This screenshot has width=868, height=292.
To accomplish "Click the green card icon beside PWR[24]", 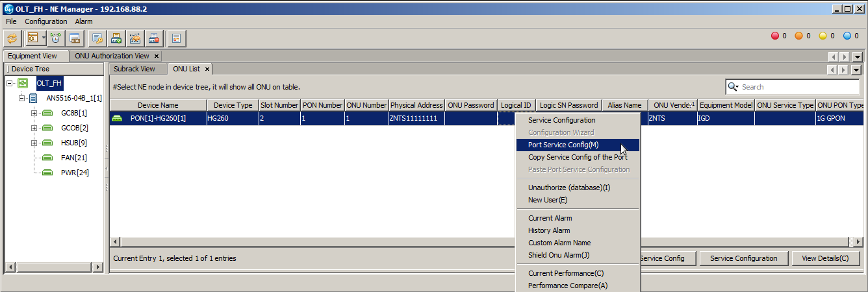I will click(x=48, y=173).
